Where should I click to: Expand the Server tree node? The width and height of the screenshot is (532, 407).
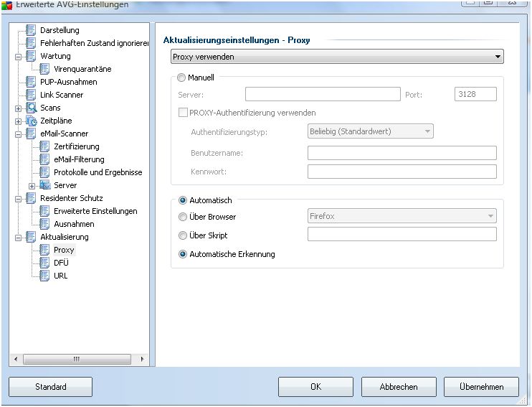pos(32,186)
